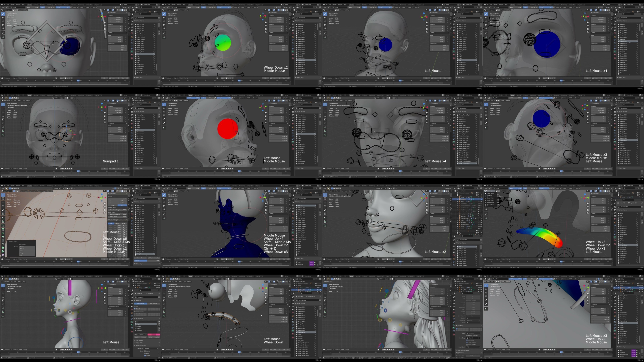The width and height of the screenshot is (644, 362).
Task: Click pink bone group color swatch, Ctrl_Head frame
Action: coord(154,335)
